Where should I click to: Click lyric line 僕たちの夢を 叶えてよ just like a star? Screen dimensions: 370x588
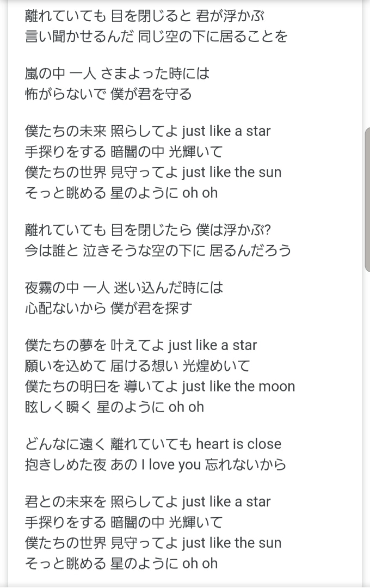pos(141,345)
